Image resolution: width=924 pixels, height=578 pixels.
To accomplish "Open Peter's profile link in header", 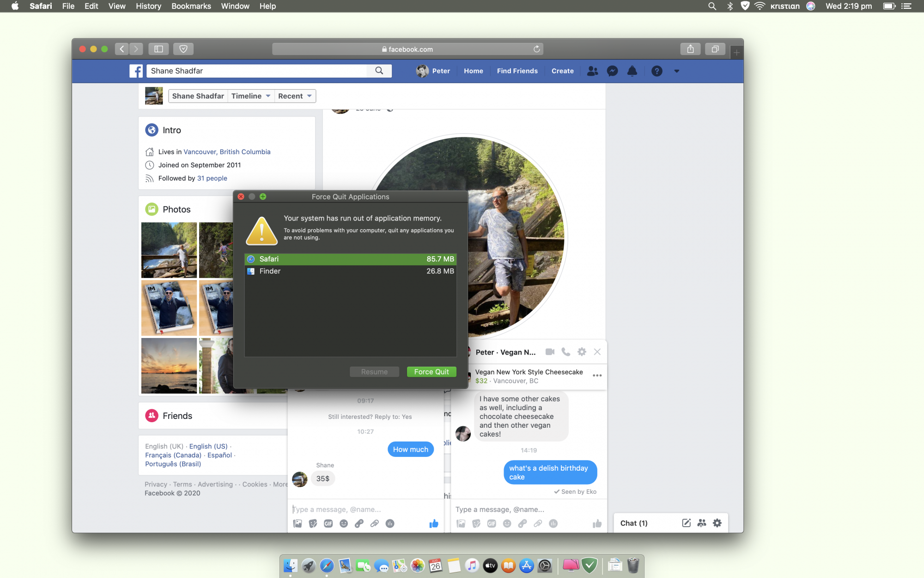I will click(433, 71).
